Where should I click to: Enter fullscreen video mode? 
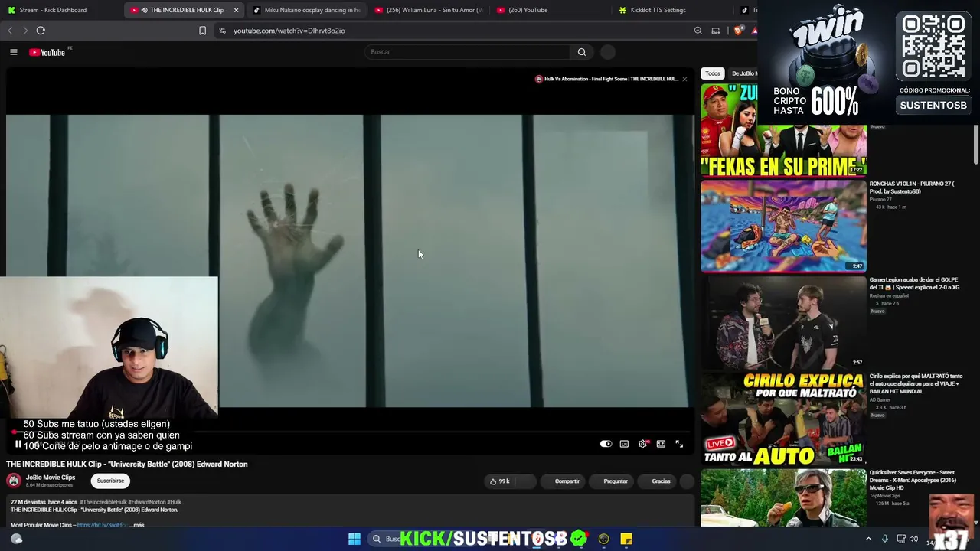[x=679, y=444]
